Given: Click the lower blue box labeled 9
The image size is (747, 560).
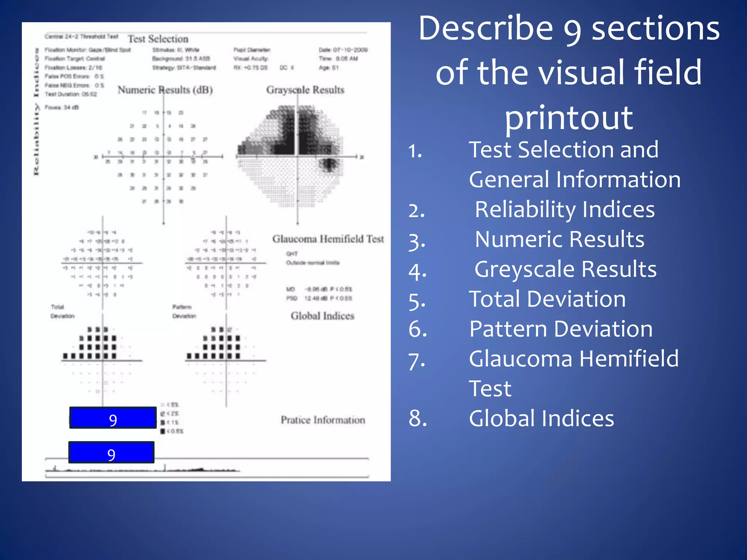Looking at the screenshot, I should pyautogui.click(x=111, y=452).
